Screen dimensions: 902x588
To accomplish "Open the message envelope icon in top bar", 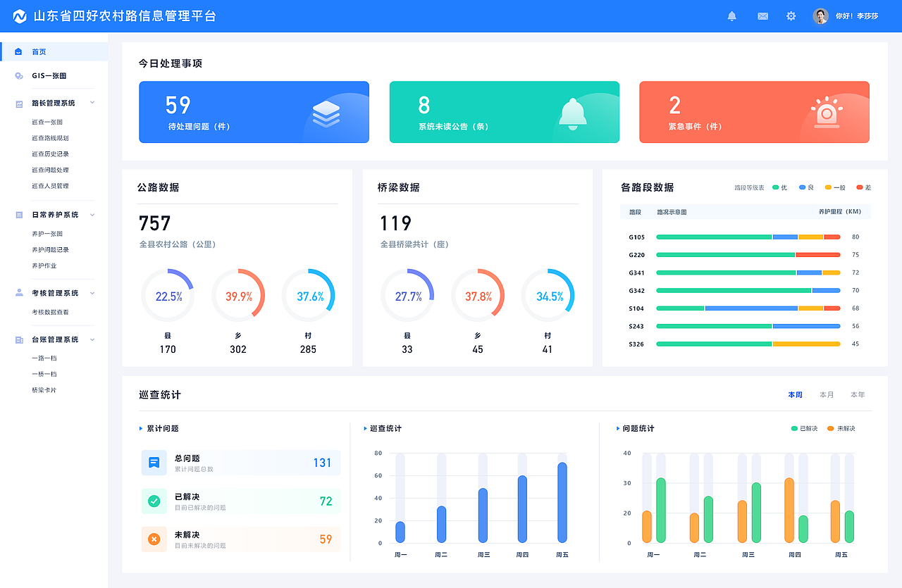I will [x=762, y=15].
